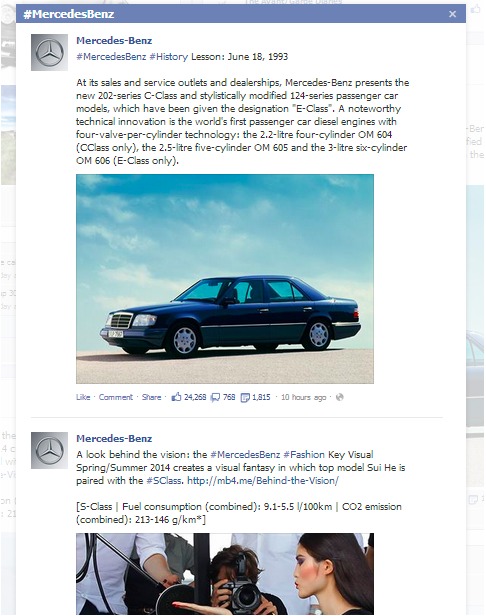Share the history lesson post
486x616 pixels.
[x=151, y=397]
